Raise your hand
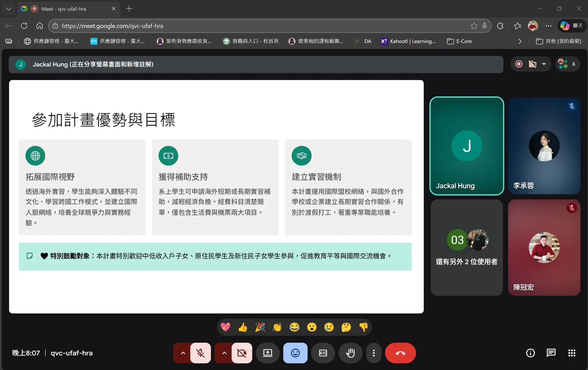 350,353
